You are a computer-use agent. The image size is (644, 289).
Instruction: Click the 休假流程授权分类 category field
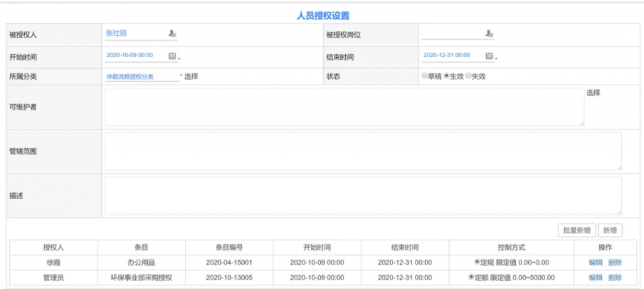(142, 77)
